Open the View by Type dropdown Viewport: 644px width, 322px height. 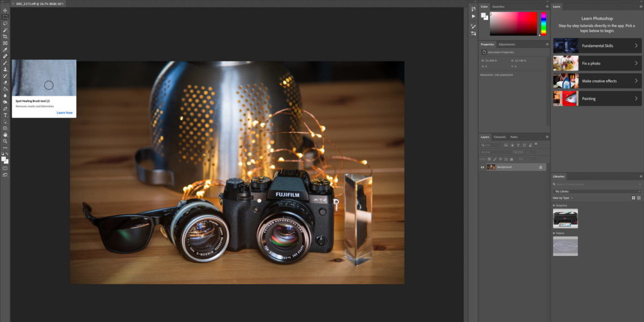[563, 198]
